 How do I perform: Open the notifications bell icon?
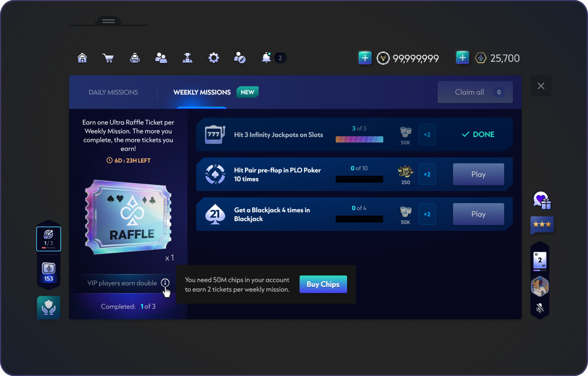266,58
